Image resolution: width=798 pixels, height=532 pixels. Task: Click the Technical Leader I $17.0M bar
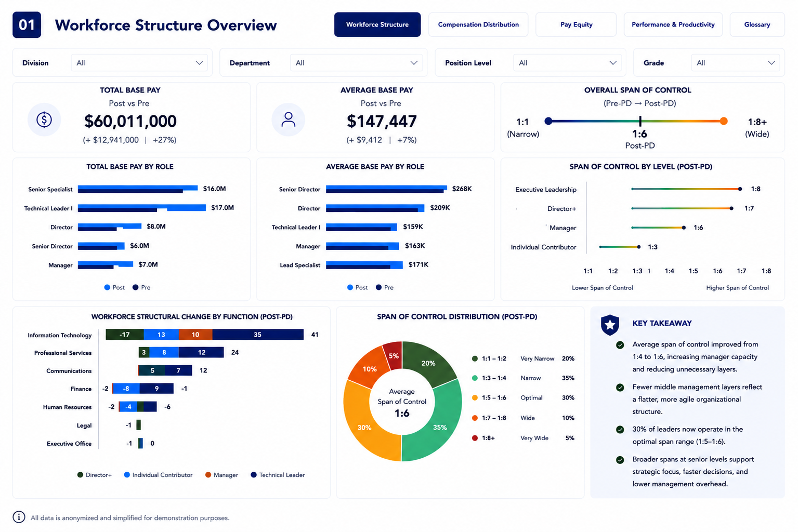[x=142, y=208]
